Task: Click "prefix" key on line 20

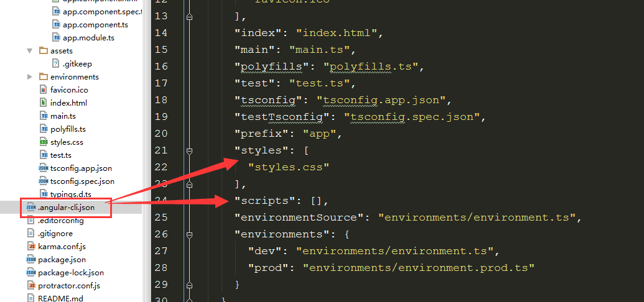Action: 261,134
